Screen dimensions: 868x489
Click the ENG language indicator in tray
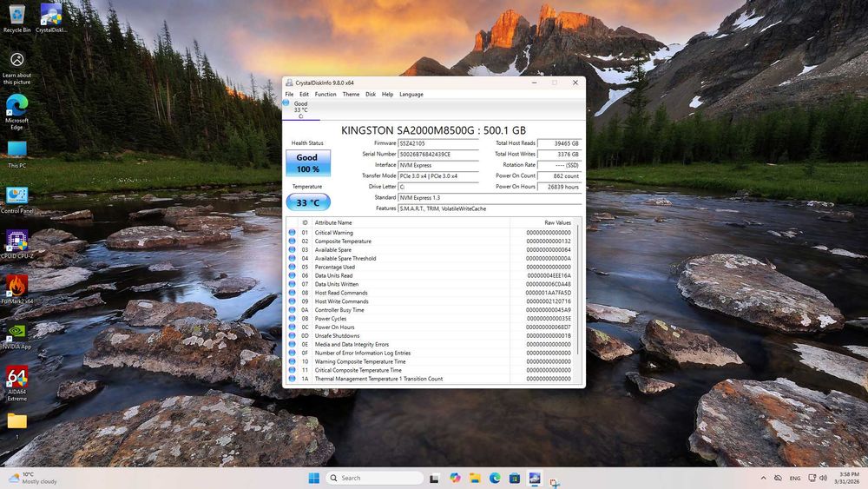click(795, 478)
